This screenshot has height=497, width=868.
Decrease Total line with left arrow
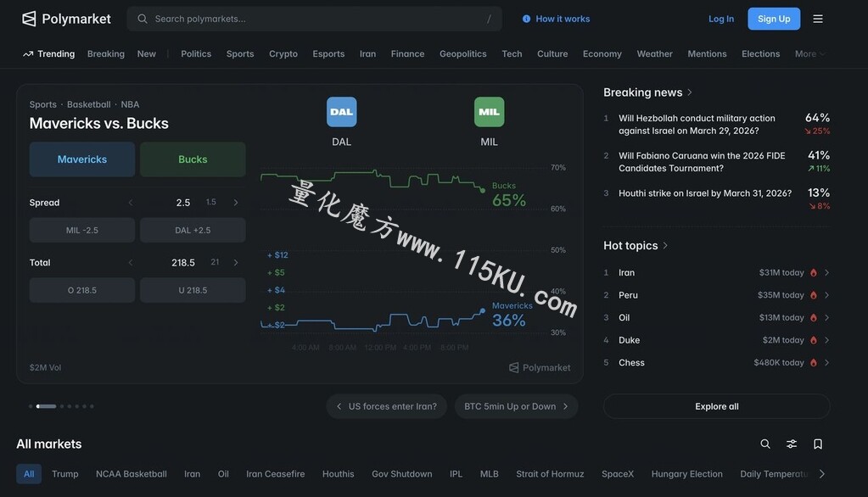(x=131, y=262)
